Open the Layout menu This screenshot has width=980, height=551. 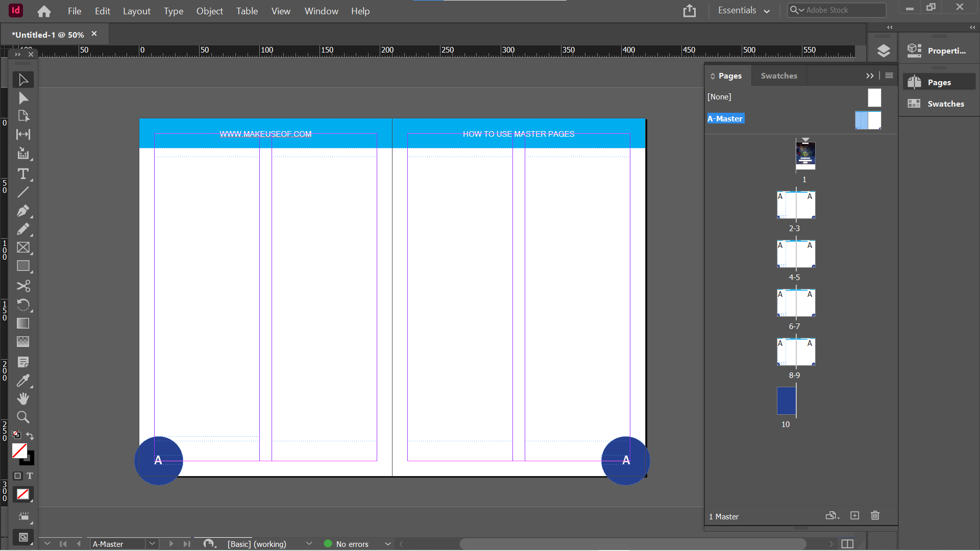tap(136, 11)
